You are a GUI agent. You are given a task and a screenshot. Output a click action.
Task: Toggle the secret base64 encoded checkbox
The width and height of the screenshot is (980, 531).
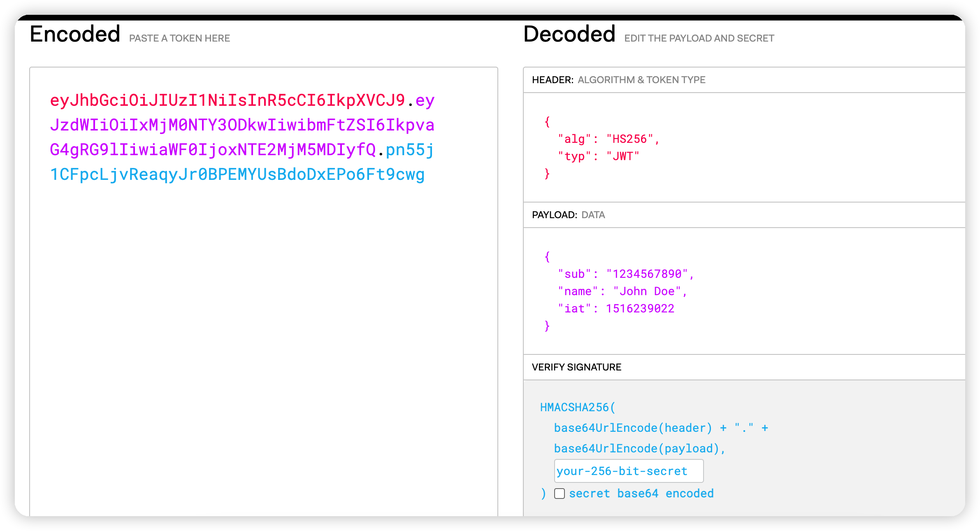[x=560, y=494]
